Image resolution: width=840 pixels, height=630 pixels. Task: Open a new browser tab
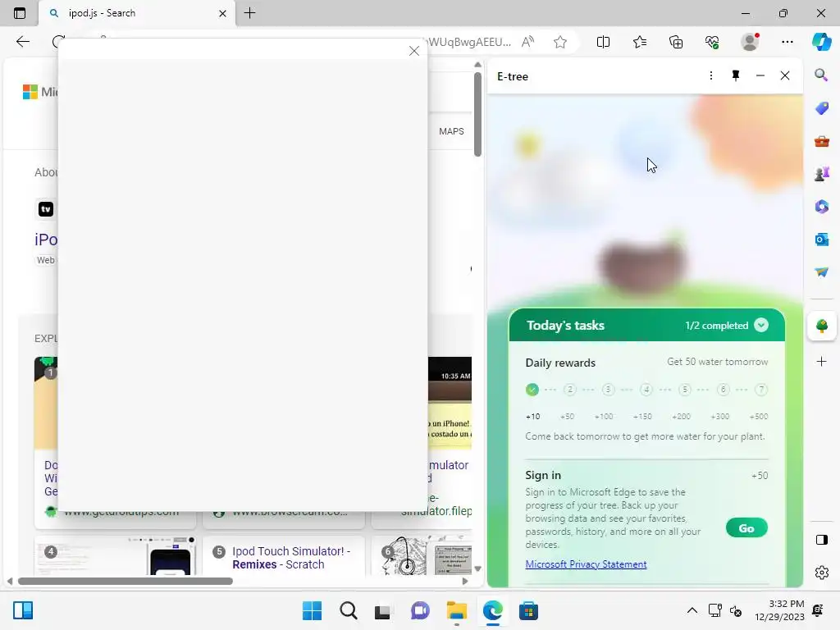pos(249,13)
